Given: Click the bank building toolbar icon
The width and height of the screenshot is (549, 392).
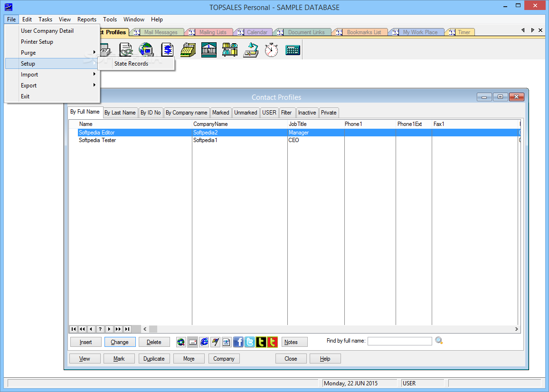Looking at the screenshot, I should pyautogui.click(x=209, y=50).
